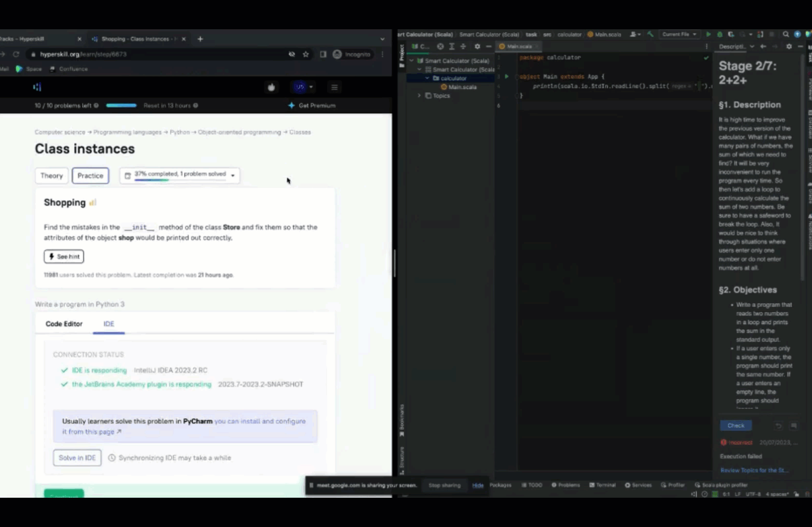
Task: Open the Services tool window
Action: click(x=639, y=485)
